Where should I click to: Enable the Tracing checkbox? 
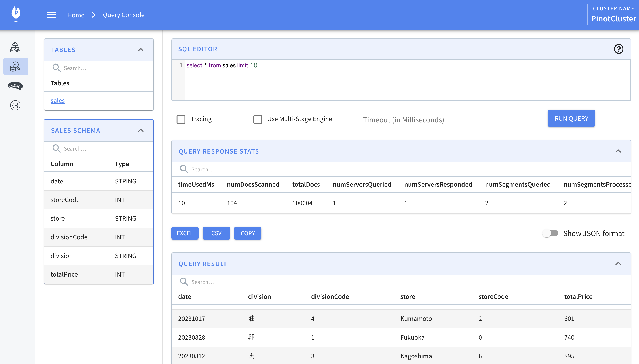(x=181, y=119)
